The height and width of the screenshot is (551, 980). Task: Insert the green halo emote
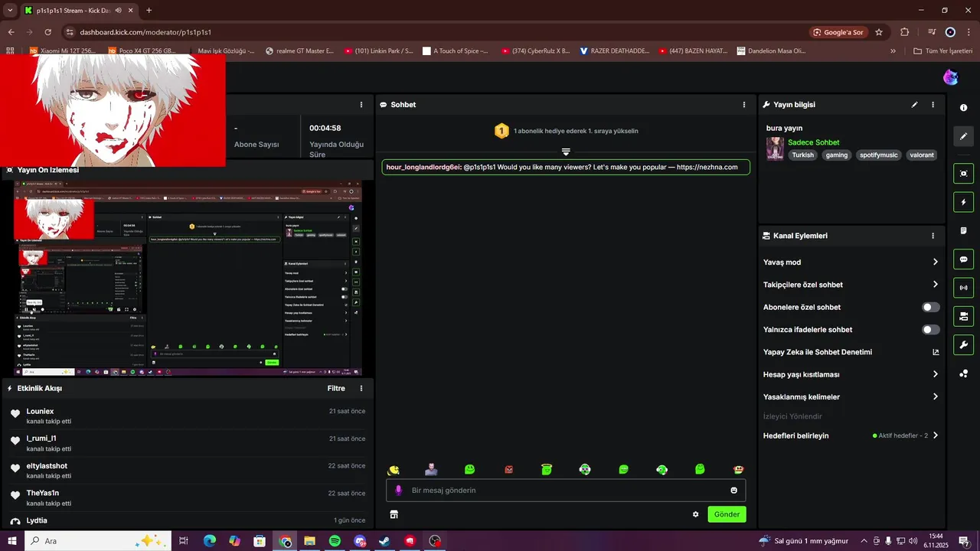point(547,469)
